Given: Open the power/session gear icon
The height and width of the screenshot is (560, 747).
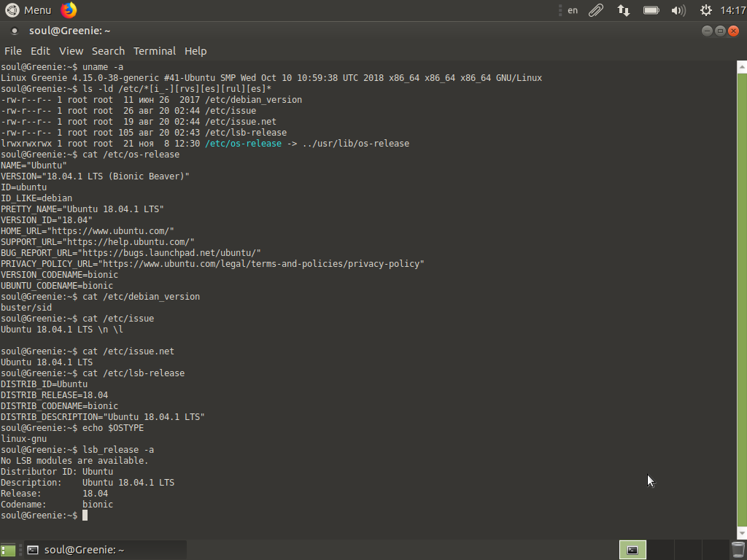Looking at the screenshot, I should pos(705,10).
